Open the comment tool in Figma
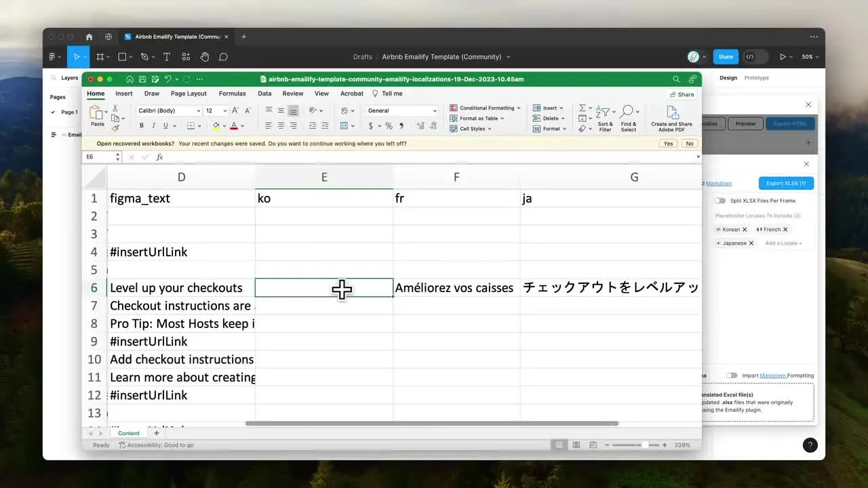The image size is (868, 488). [x=223, y=57]
